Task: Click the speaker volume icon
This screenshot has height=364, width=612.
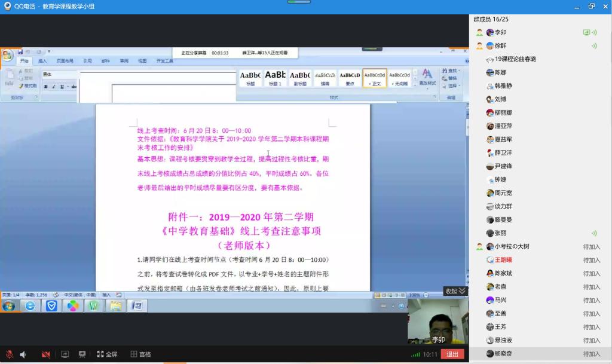Action: click(23, 354)
